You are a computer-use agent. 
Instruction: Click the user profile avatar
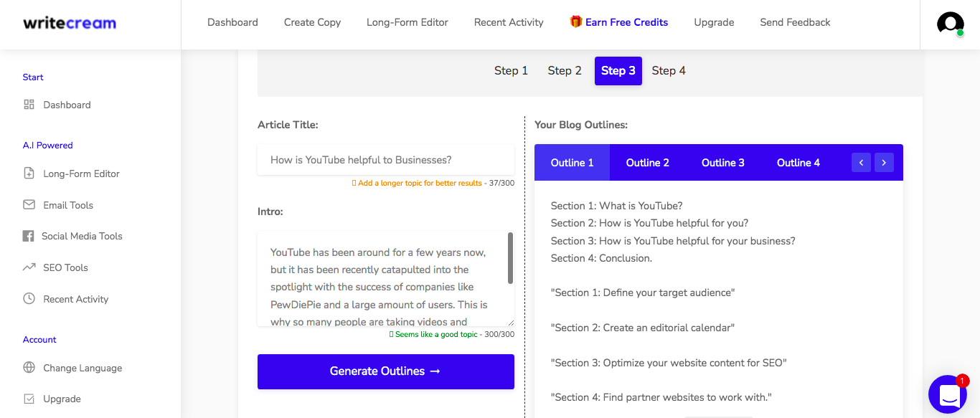pos(948,24)
